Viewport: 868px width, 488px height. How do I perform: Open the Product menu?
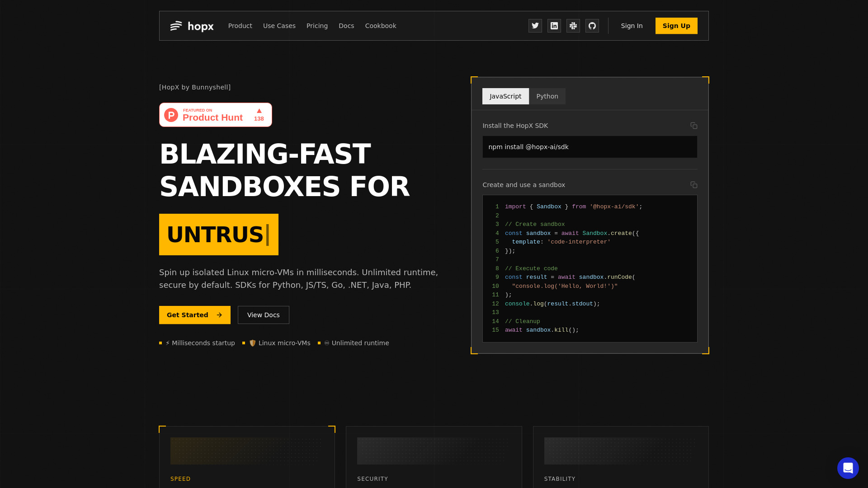click(240, 26)
